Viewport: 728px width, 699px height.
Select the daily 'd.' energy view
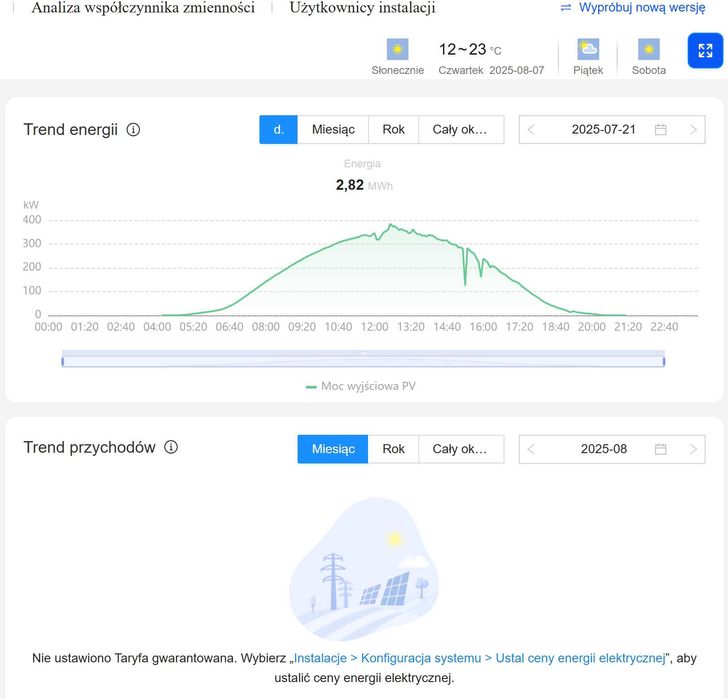[278, 130]
